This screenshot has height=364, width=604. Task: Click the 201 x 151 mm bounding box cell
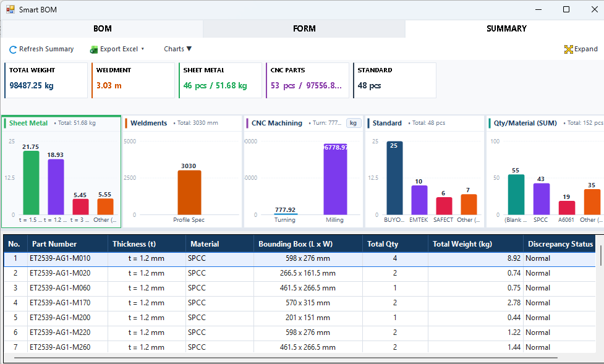(308, 318)
